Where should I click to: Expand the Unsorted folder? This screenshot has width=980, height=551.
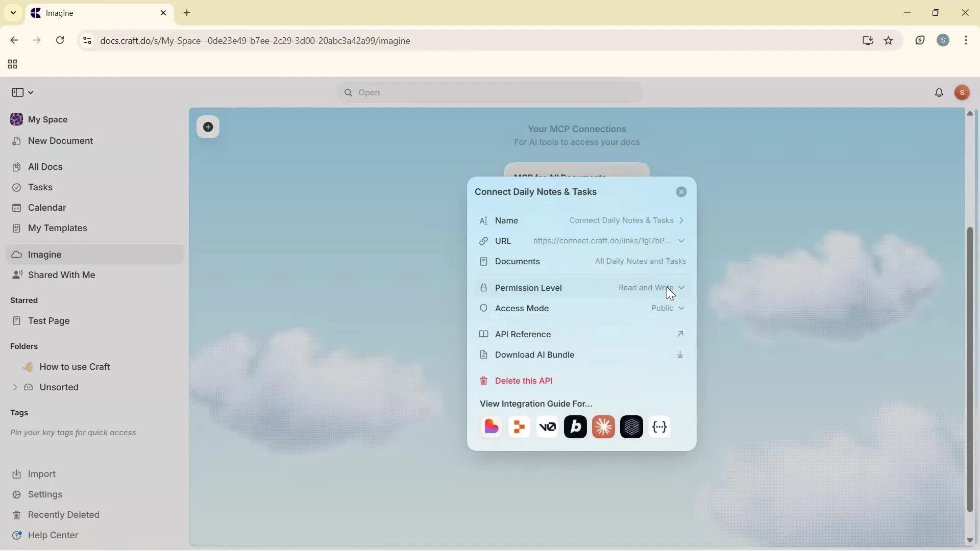point(14,388)
